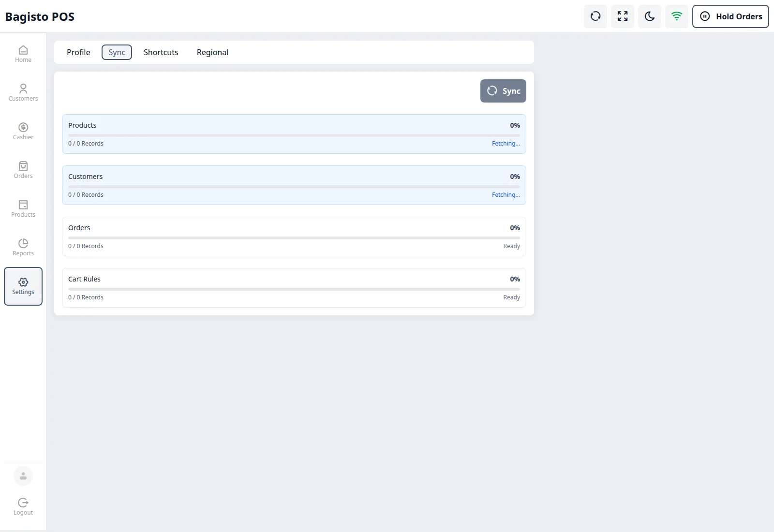Click Ready status in Cart Rules card
774x532 pixels.
[511, 297]
